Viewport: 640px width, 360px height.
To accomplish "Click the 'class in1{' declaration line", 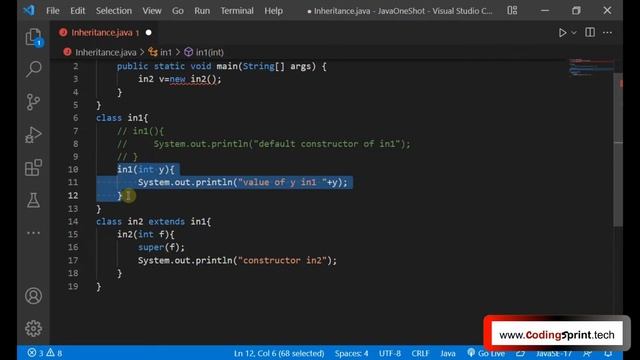I will tap(122, 118).
